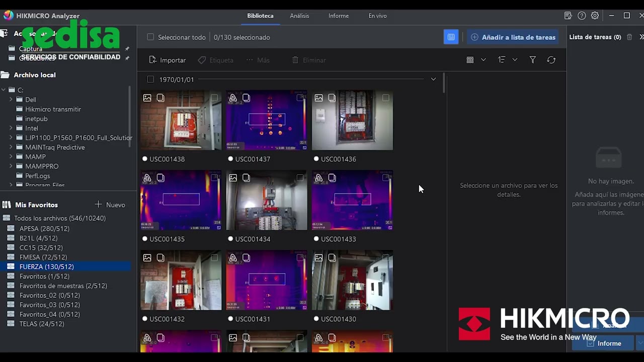The width and height of the screenshot is (644, 362).
Task: Select the checkbox on thumbnail USC001438
Action: (214, 98)
